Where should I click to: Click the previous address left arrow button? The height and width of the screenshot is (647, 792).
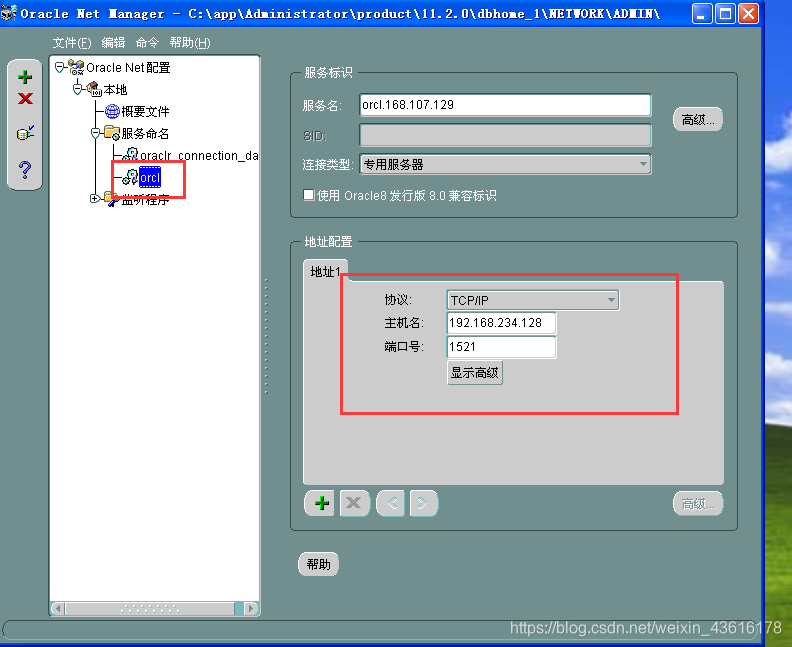click(391, 503)
